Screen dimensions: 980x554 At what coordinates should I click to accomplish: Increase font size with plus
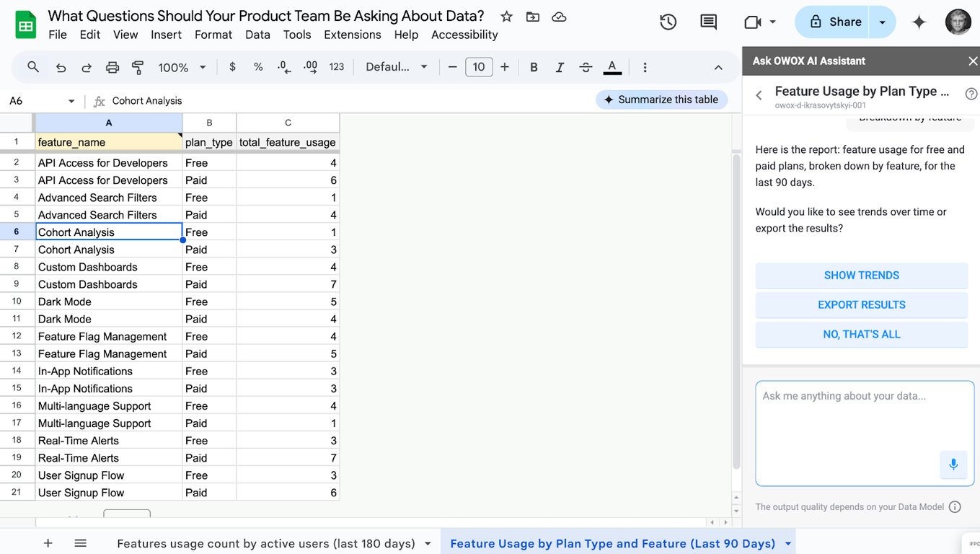[505, 67]
